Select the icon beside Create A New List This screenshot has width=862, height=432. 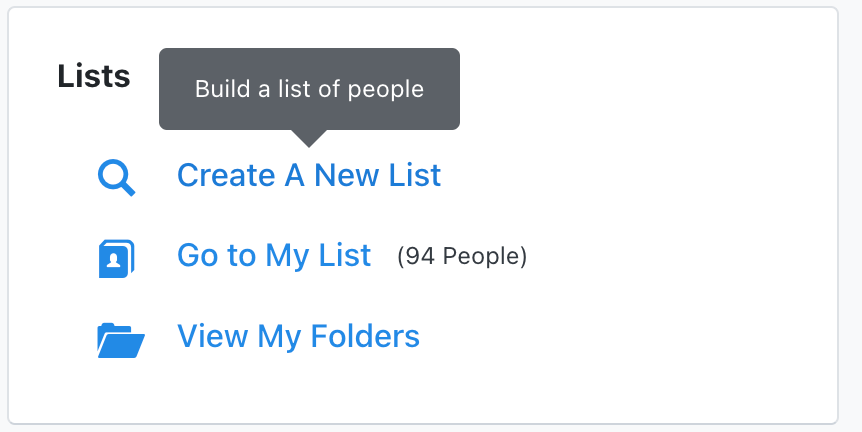[117, 178]
